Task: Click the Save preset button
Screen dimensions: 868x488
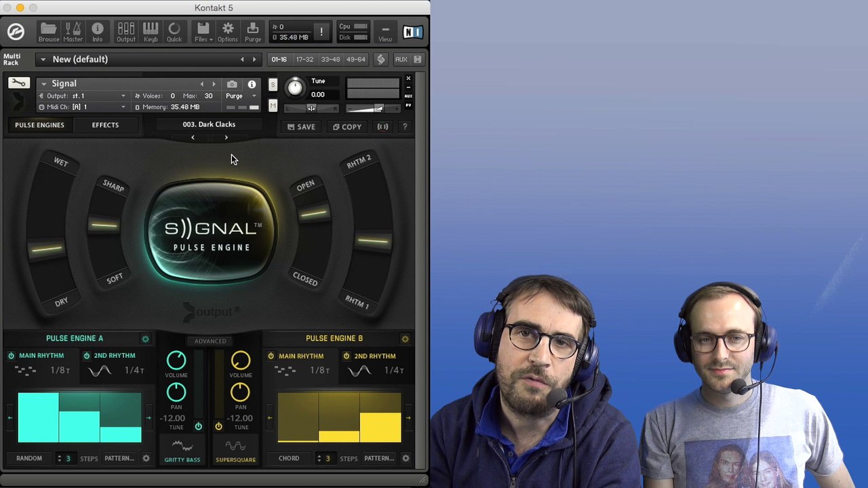Action: (x=301, y=127)
